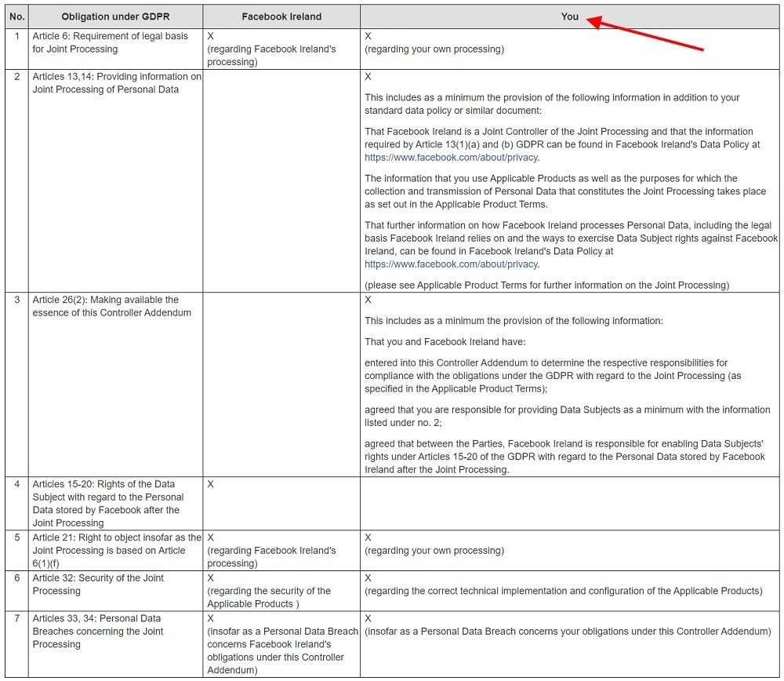Select row number 2 in the No. column

[x=17, y=77]
